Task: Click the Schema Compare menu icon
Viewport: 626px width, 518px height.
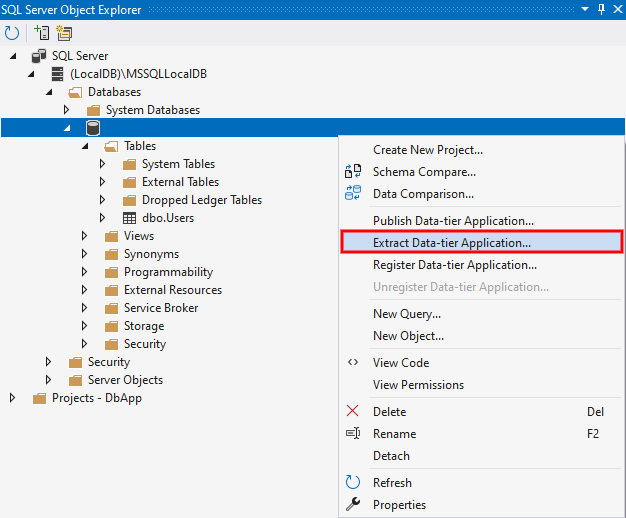Action: click(353, 171)
